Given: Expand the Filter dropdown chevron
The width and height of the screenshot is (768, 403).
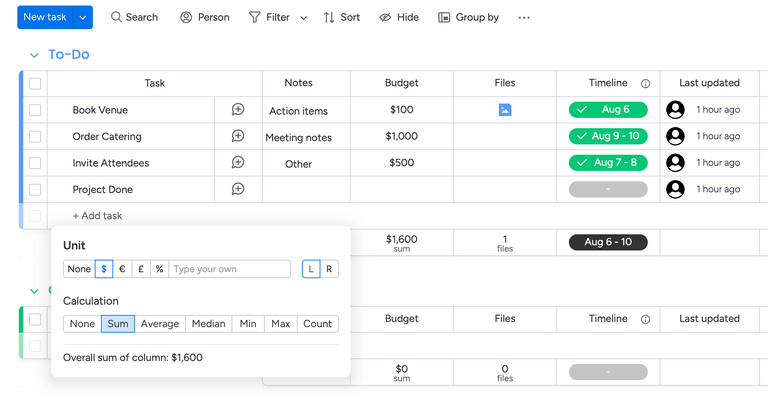Looking at the screenshot, I should click(304, 17).
